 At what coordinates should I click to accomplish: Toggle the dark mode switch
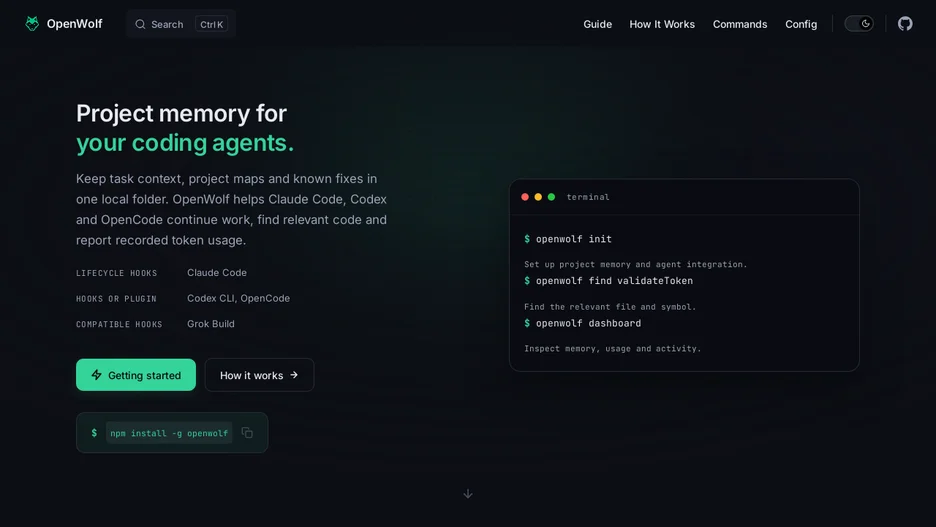859,24
